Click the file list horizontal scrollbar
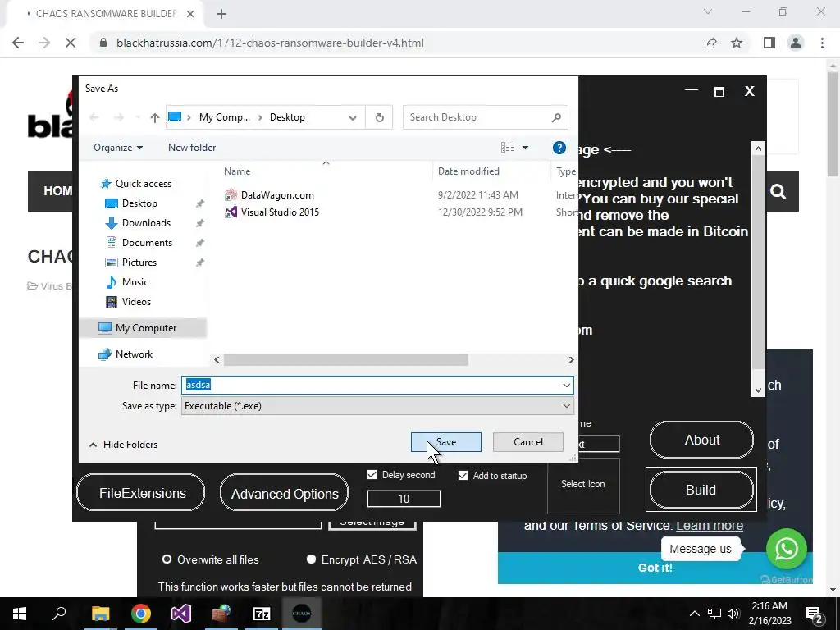Image resolution: width=840 pixels, height=630 pixels. tap(346, 359)
